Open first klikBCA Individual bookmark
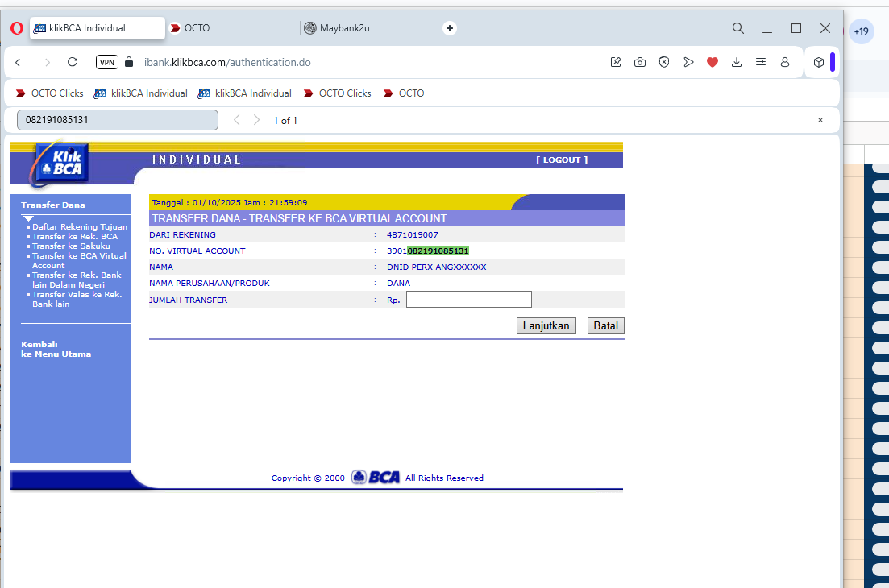The width and height of the screenshot is (889, 588). click(140, 93)
